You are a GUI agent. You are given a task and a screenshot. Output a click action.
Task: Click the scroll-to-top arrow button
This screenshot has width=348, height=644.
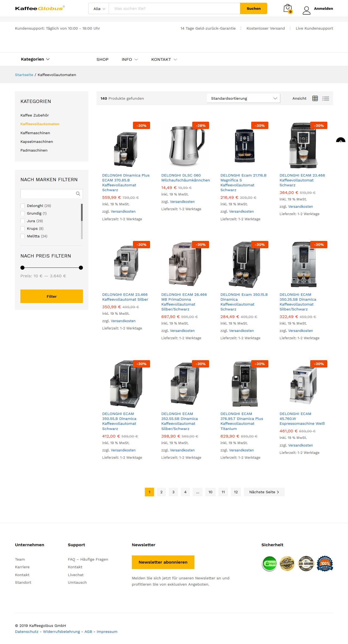[x=341, y=140]
